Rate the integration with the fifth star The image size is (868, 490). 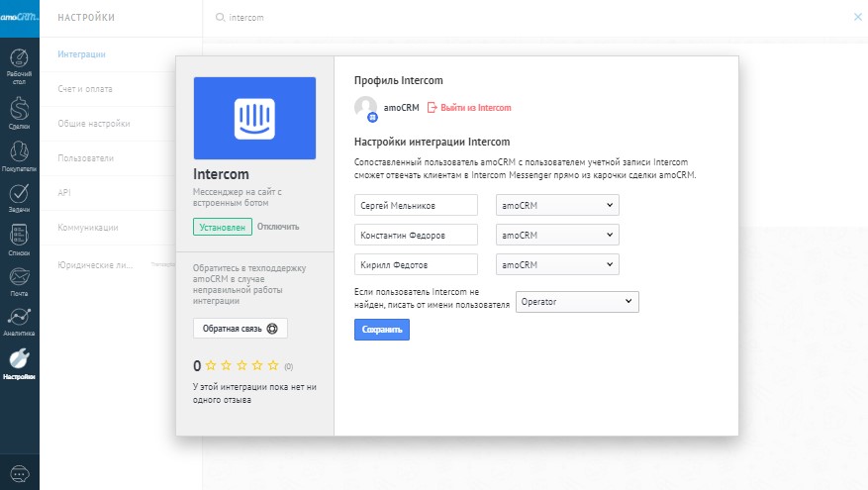pos(273,365)
